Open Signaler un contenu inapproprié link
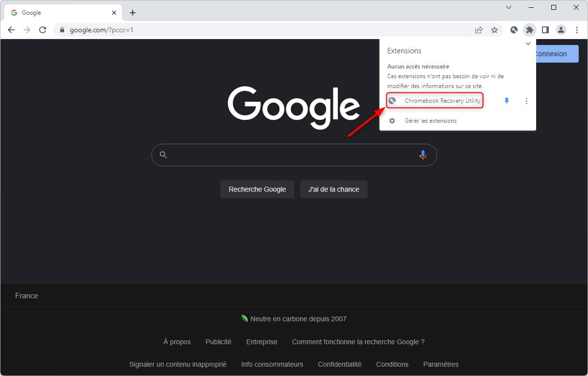 click(178, 364)
